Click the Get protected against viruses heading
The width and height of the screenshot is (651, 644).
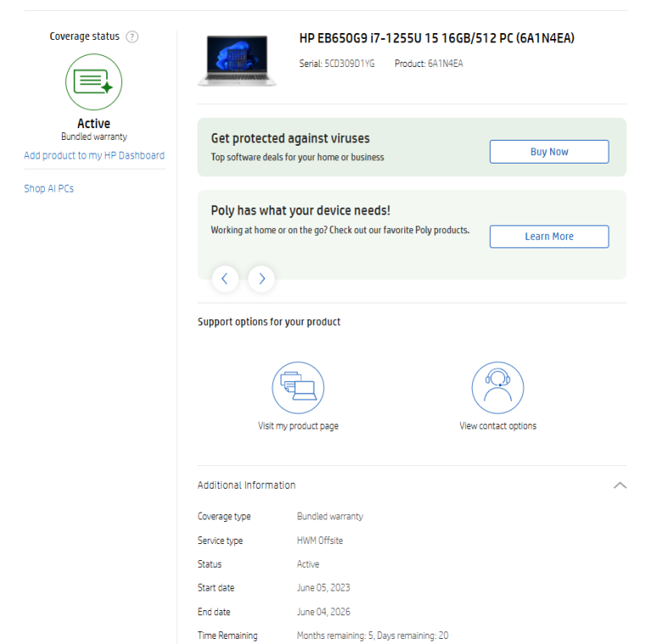290,139
